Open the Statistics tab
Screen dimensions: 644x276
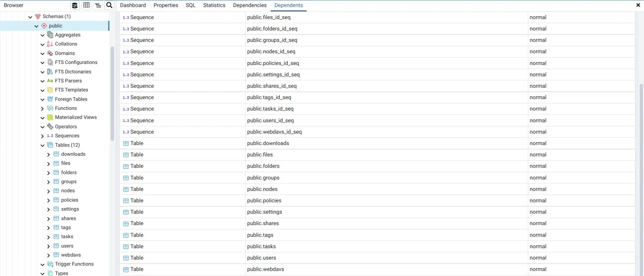click(x=214, y=5)
